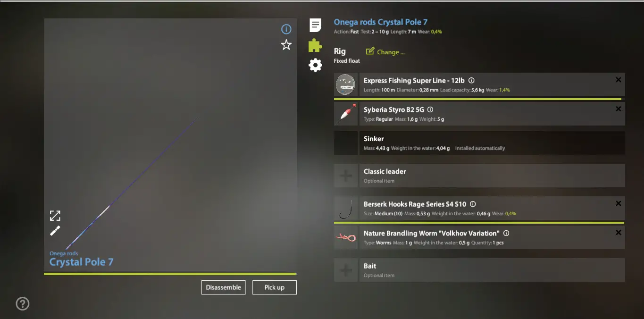Show info for Syberia Styro B2 5G
Viewport: 644px width, 319px height.
[430, 109]
